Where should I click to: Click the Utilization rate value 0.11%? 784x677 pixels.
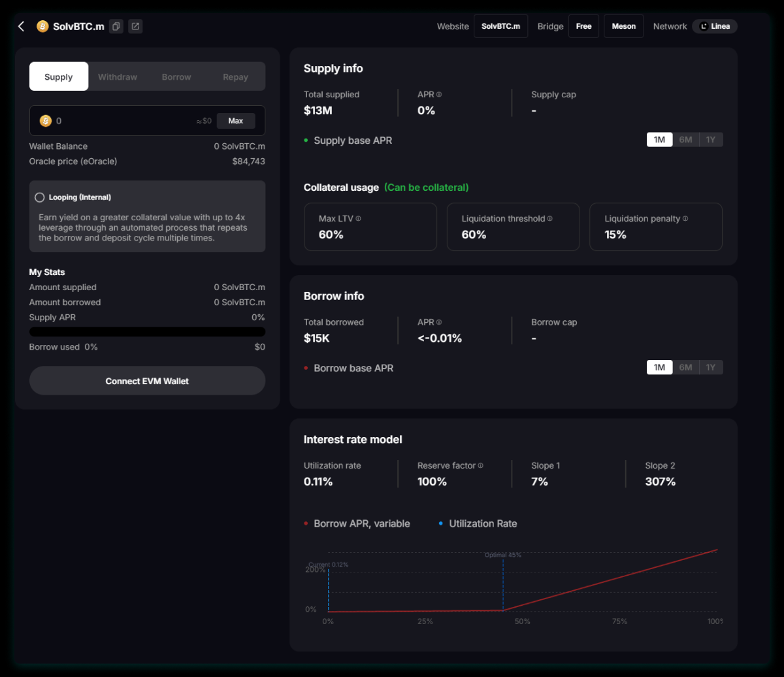click(x=318, y=482)
